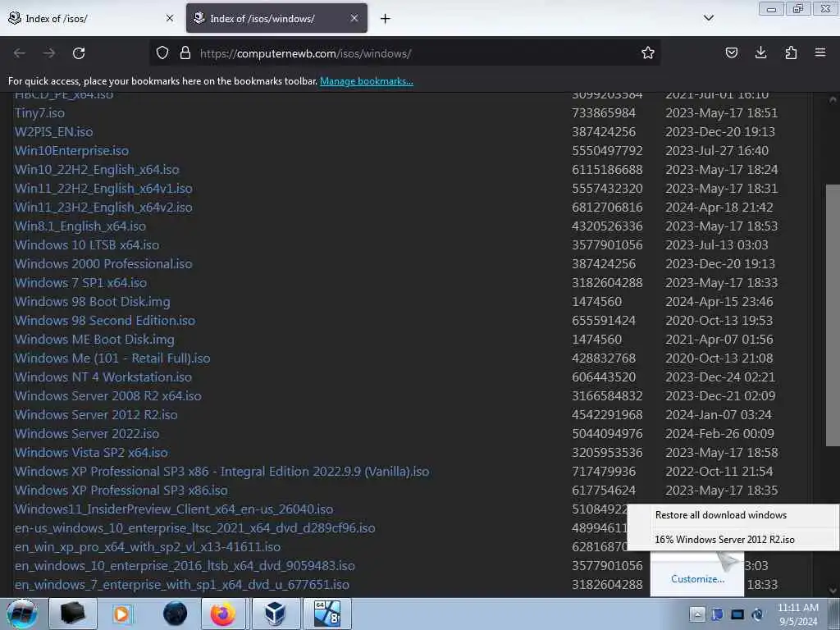This screenshot has height=630, width=840.
Task: Click date 2024-Apr-18 21:42
Action: [719, 208]
